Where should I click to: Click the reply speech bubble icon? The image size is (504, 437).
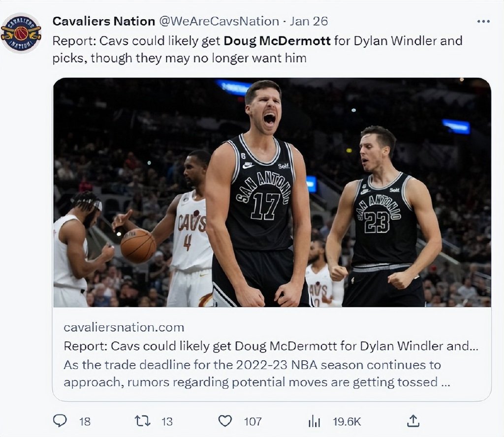point(60,421)
